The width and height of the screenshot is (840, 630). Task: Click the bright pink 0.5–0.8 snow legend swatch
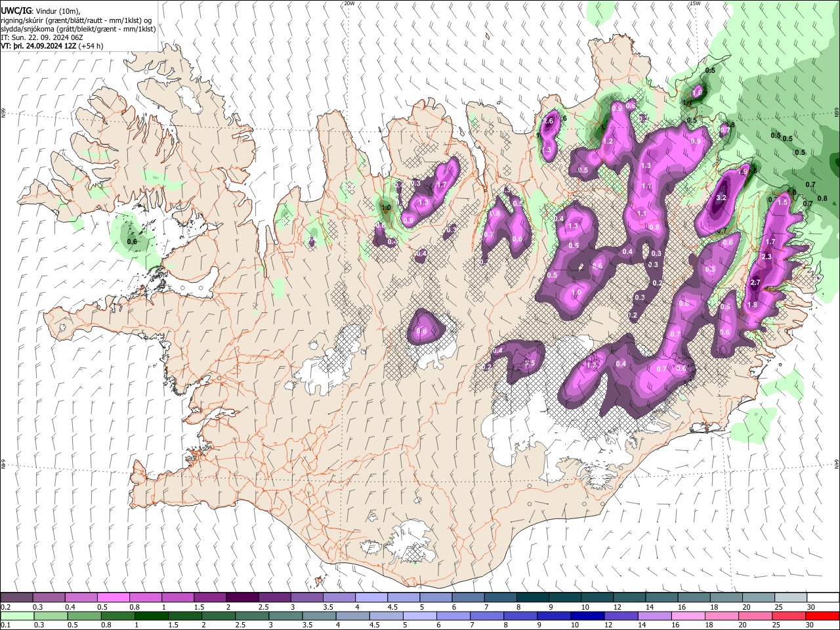[113, 598]
